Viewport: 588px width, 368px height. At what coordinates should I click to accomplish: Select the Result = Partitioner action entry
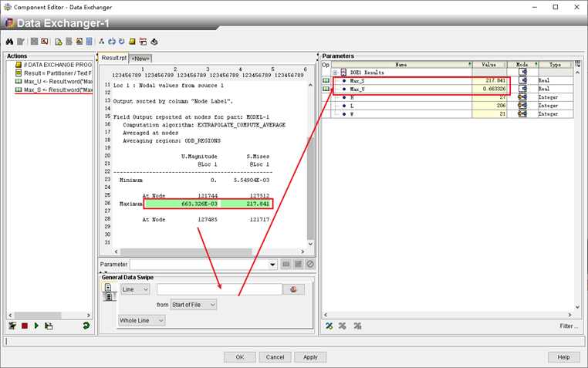point(52,73)
